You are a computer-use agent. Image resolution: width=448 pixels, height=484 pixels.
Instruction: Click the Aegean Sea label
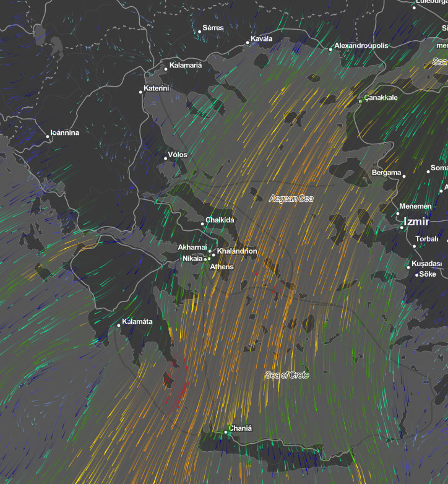tap(291, 199)
